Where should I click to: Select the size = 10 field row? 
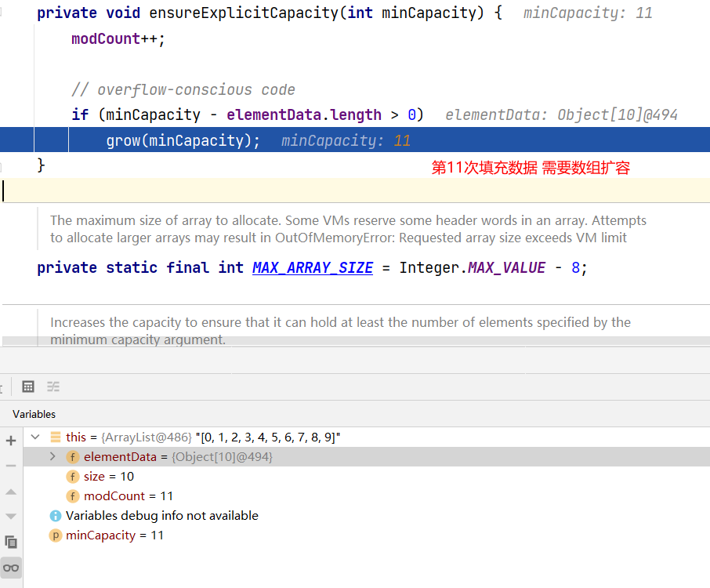(366, 476)
